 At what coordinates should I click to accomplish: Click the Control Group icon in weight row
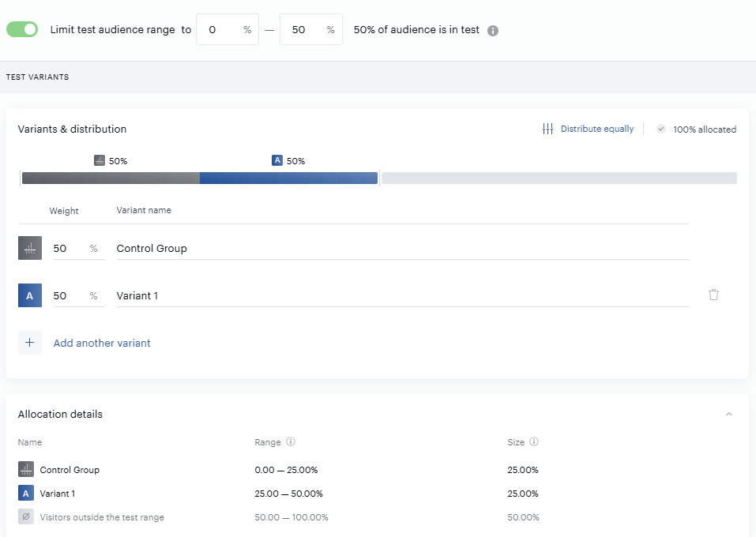[30, 248]
